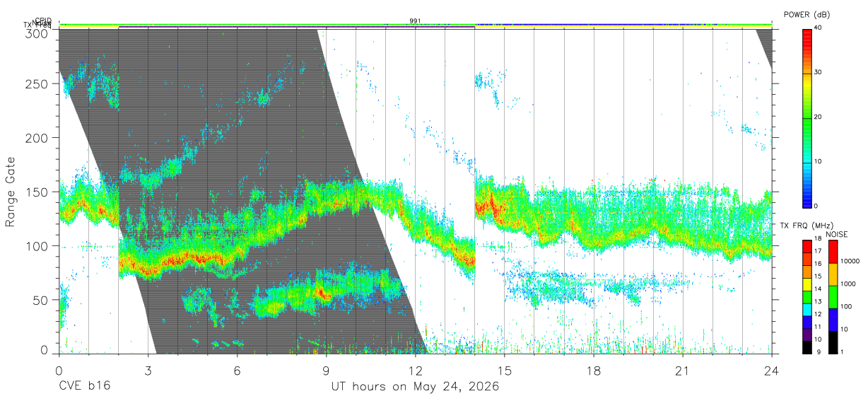Pick the blue swatch in NOISE legend

pos(833,319)
